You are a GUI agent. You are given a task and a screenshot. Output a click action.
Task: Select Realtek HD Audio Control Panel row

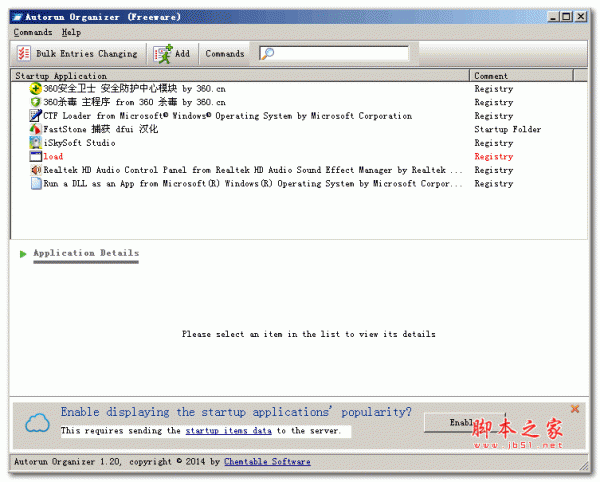coord(299,170)
